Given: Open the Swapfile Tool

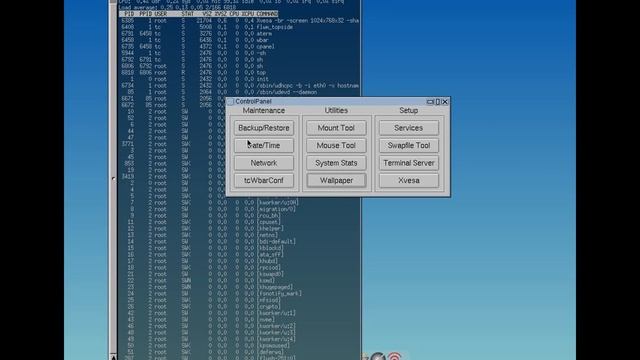Looking at the screenshot, I should click(409, 145).
